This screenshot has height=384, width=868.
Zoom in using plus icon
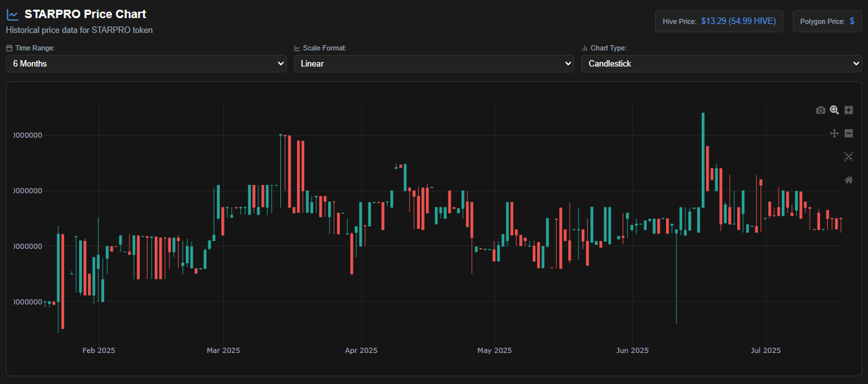[x=848, y=110]
